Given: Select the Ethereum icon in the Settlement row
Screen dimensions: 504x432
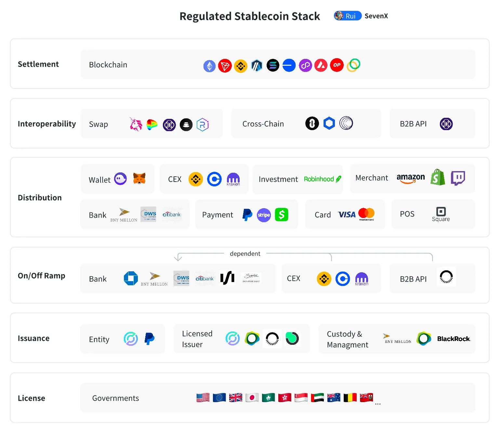Looking at the screenshot, I should point(209,65).
